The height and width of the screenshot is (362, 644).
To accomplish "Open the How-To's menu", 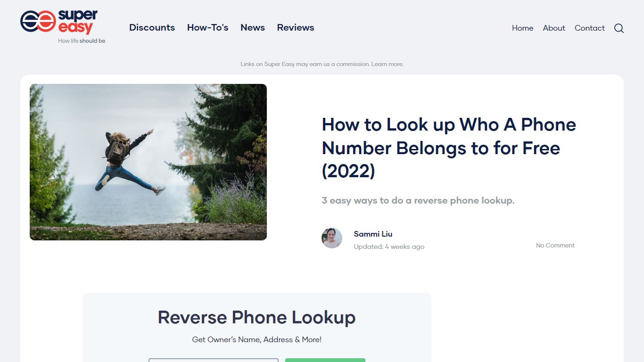I will coord(207,27).
